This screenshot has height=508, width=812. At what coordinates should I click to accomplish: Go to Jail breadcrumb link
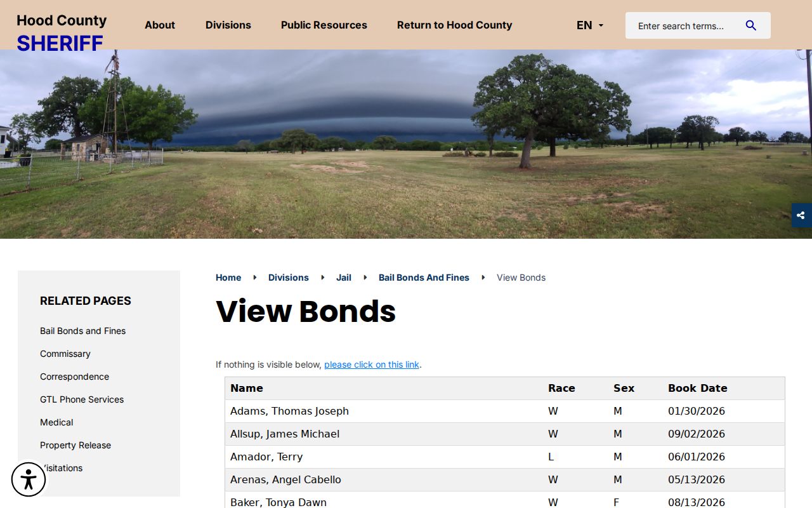tap(344, 277)
